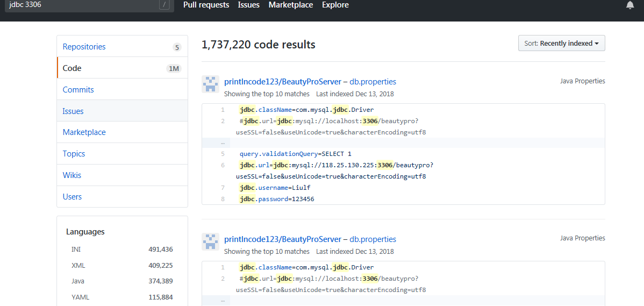Open Pull requests in the top navigation

(206, 5)
